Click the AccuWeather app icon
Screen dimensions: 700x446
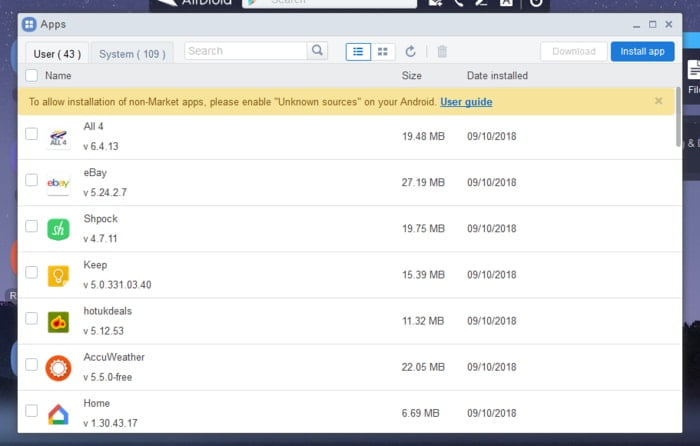(x=58, y=368)
